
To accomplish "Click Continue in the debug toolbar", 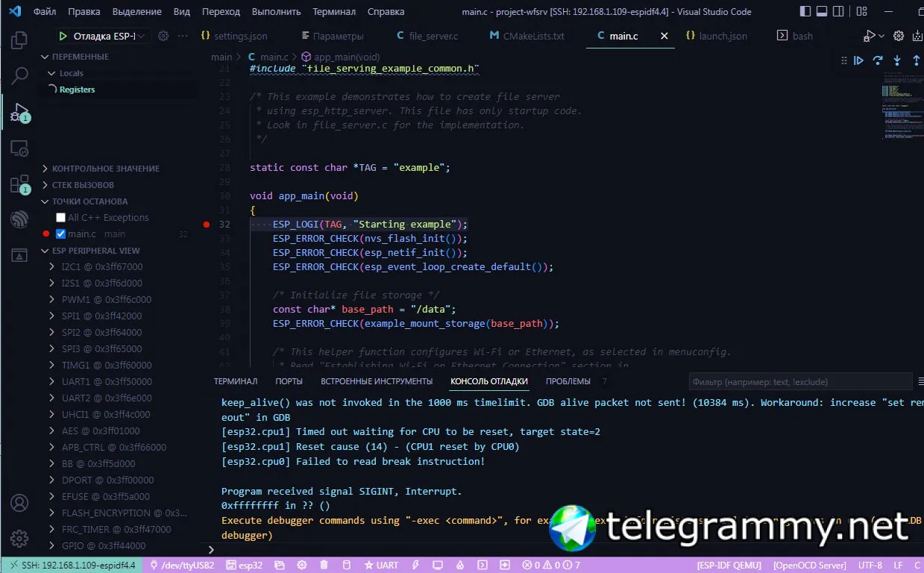I will 858,60.
